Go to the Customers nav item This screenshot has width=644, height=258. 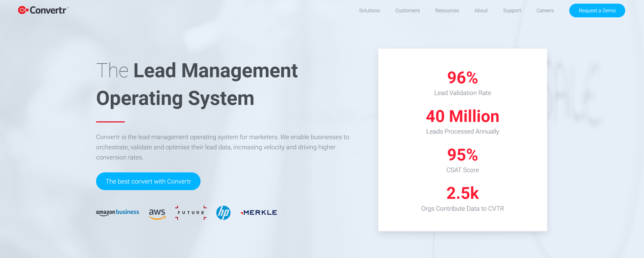[407, 10]
